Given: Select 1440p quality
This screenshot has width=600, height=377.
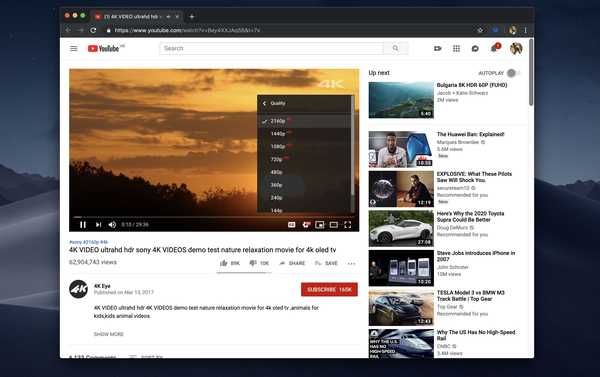Looking at the screenshot, I should tap(304, 134).
